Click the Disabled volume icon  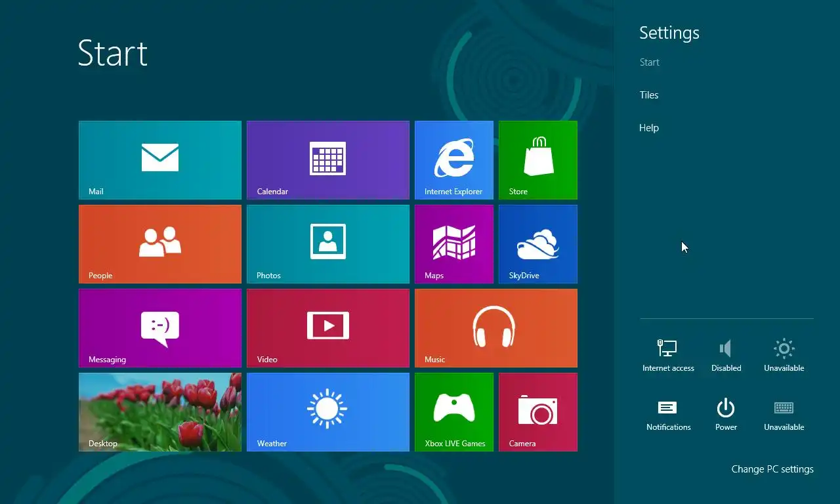pos(726,355)
